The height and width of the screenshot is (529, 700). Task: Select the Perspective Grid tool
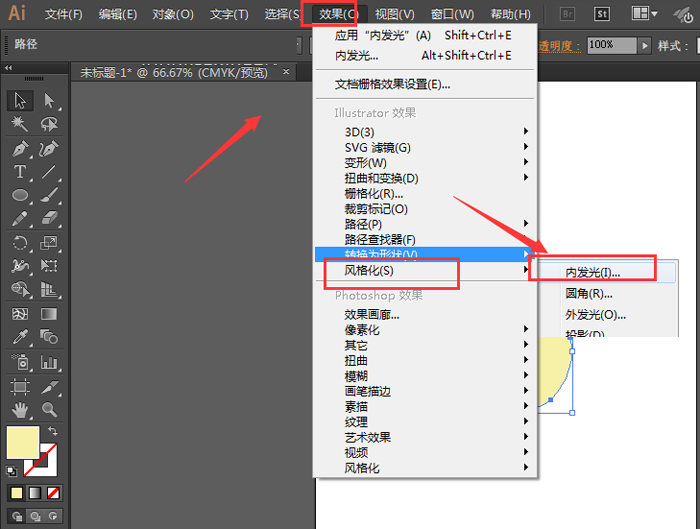click(x=49, y=289)
